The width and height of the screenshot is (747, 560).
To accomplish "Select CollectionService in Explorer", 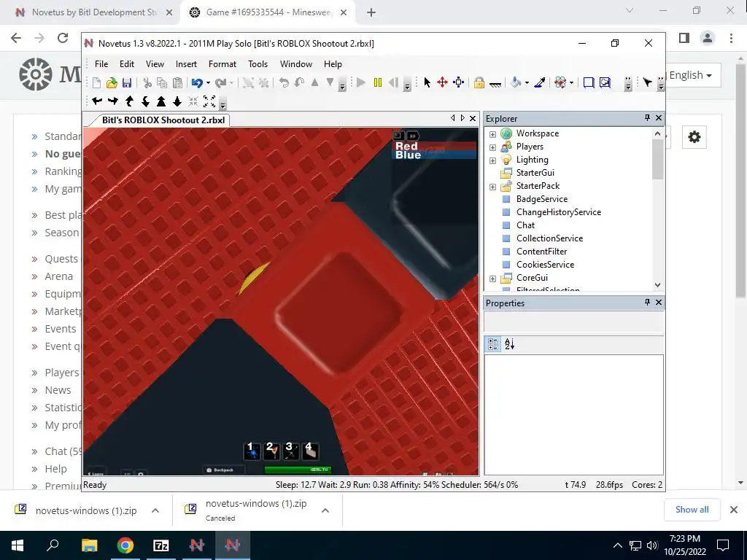I will (x=549, y=238).
